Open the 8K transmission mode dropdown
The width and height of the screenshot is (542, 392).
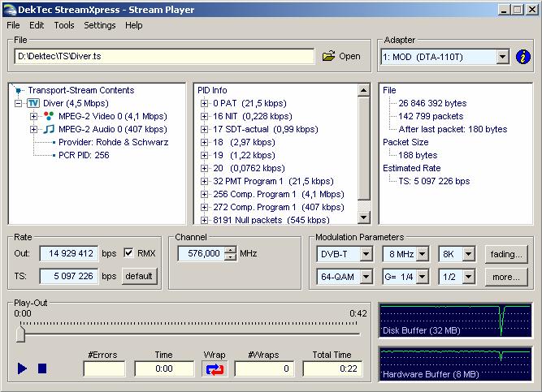(468, 254)
